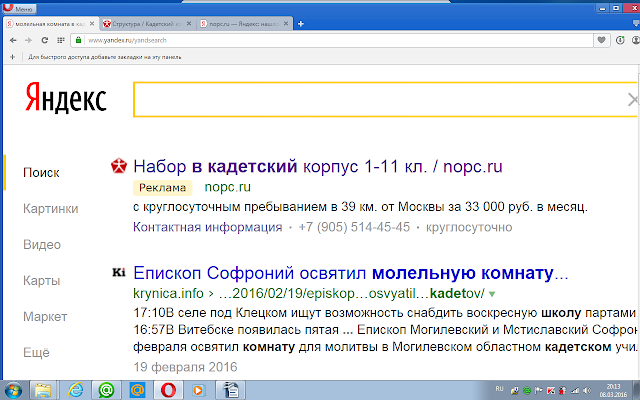The width and height of the screenshot is (640, 400).
Task: Open the orange @ mail taskbar icon
Action: [x=137, y=391]
